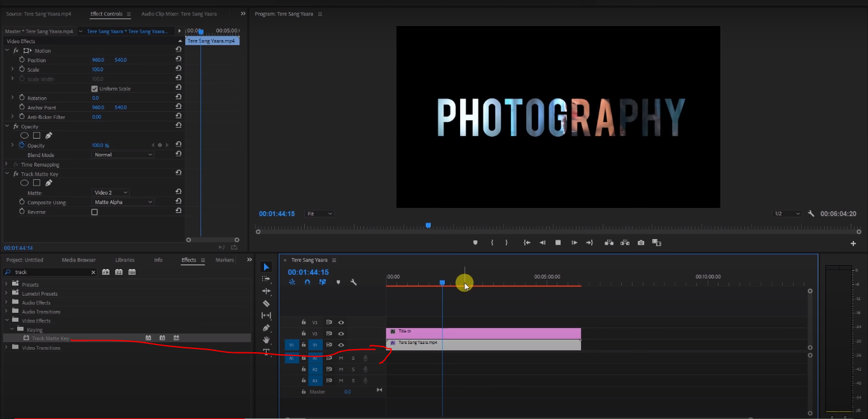Open the Program monitor button editor plus

(x=853, y=243)
